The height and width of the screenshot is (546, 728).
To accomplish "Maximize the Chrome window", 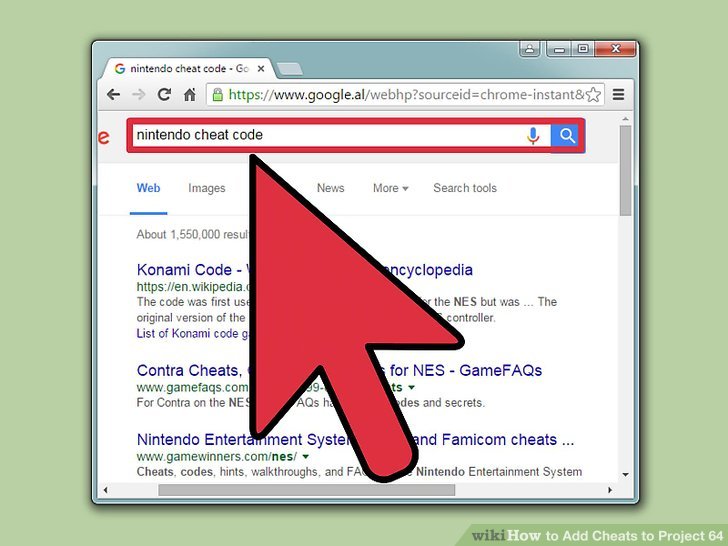I will coord(583,48).
